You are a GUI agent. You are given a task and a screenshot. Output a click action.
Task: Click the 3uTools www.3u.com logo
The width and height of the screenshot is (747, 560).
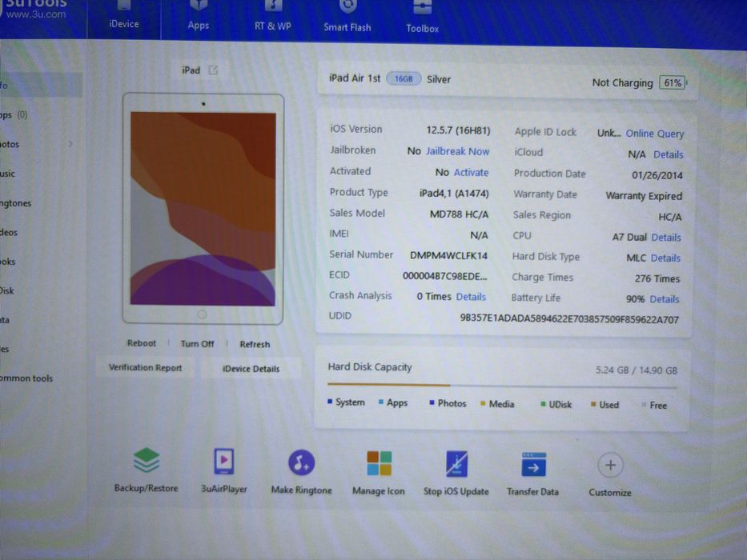click(35, 9)
